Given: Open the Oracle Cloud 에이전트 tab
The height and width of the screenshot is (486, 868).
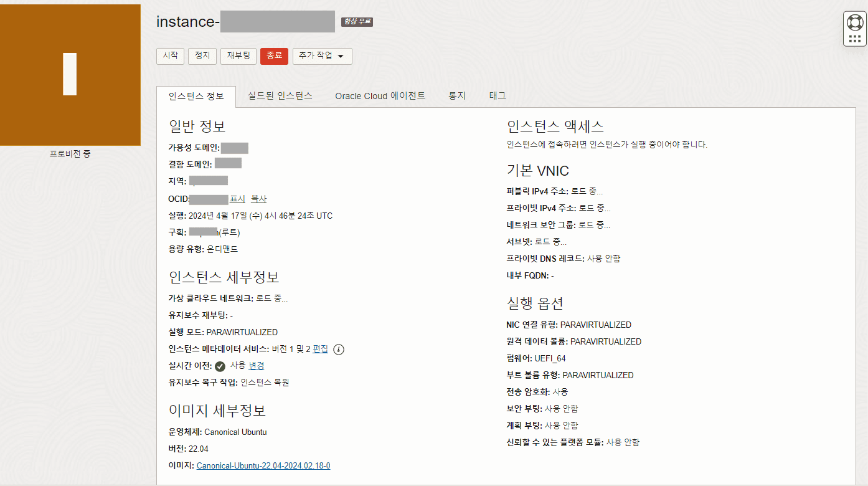Looking at the screenshot, I should point(380,96).
